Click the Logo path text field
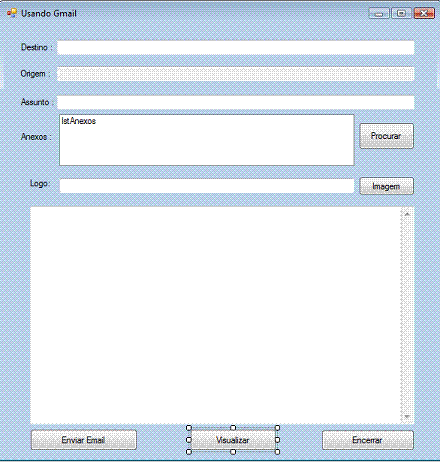 point(207,186)
